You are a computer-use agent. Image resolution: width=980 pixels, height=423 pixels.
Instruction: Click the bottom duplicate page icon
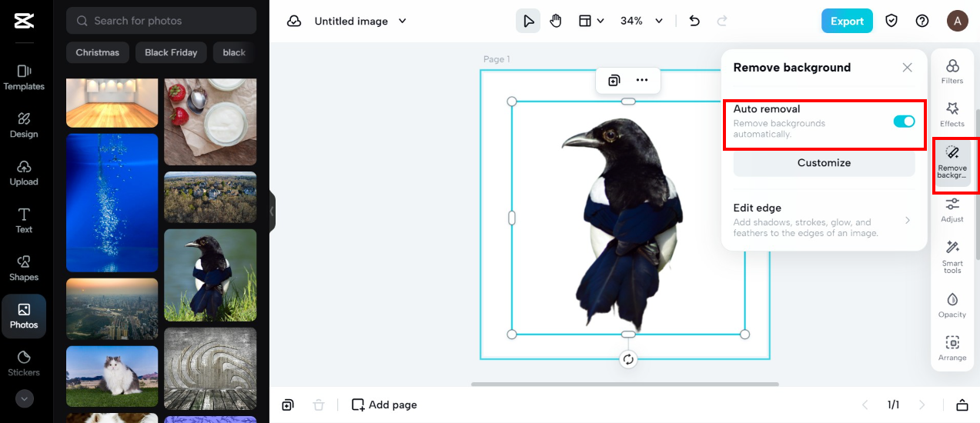(x=288, y=405)
